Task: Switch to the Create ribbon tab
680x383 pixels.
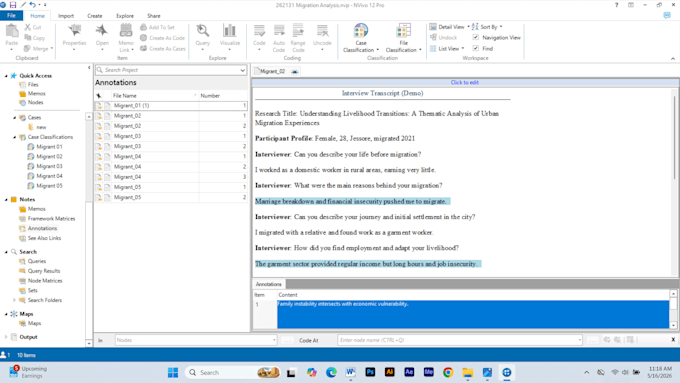Action: 95,16
